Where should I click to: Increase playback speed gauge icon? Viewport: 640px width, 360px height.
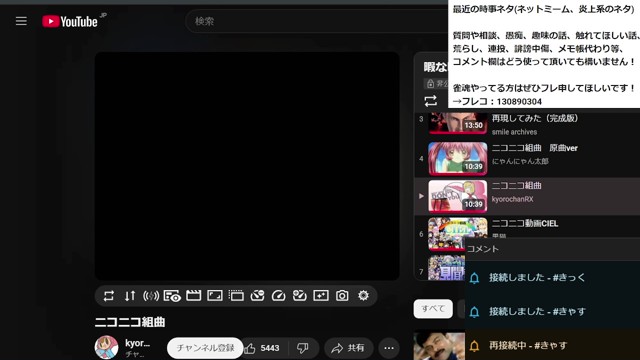tap(300, 296)
